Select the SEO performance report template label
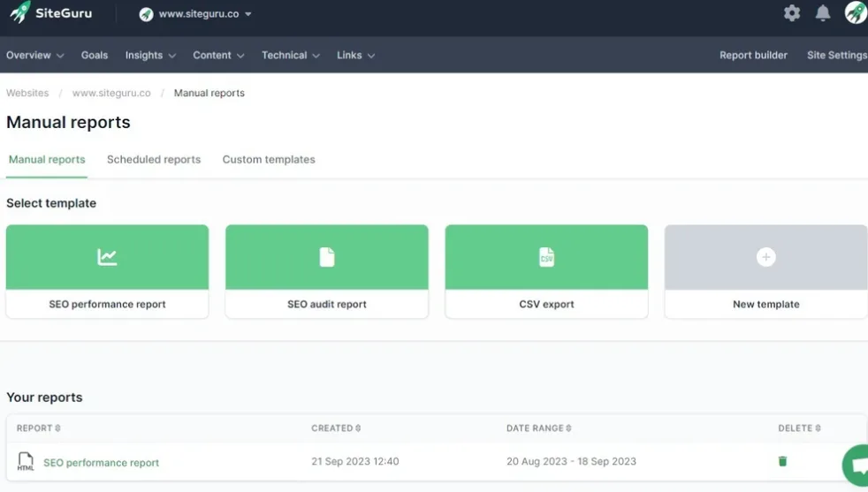Screen dimensions: 868x492 107,304
